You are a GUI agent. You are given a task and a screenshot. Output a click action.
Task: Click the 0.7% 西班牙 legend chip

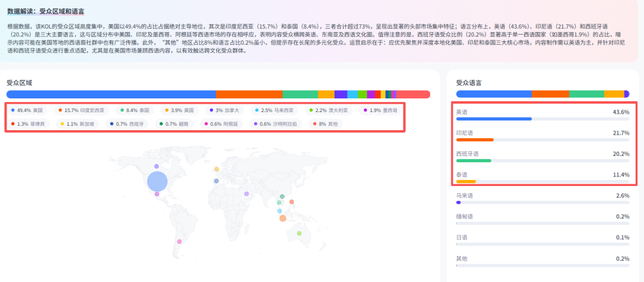pos(126,123)
